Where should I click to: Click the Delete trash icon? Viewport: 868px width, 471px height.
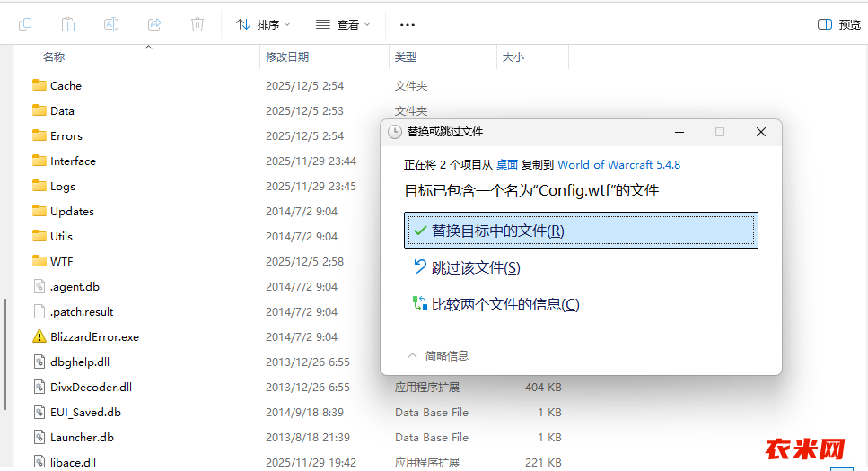(x=197, y=24)
